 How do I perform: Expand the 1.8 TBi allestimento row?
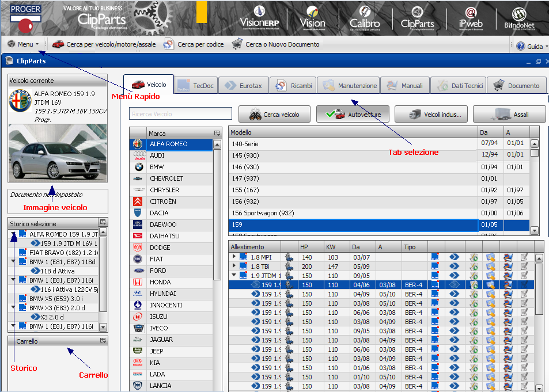[x=234, y=266]
